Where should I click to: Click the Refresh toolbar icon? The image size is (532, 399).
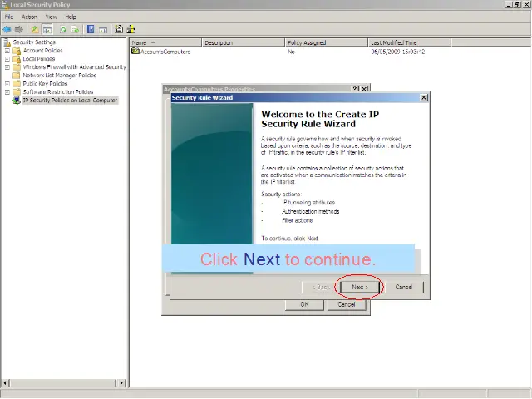(62, 29)
